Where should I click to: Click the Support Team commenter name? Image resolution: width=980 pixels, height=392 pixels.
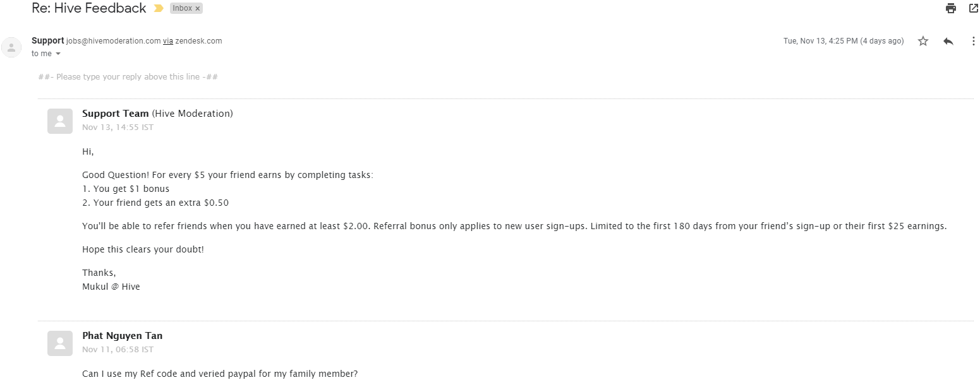point(116,114)
